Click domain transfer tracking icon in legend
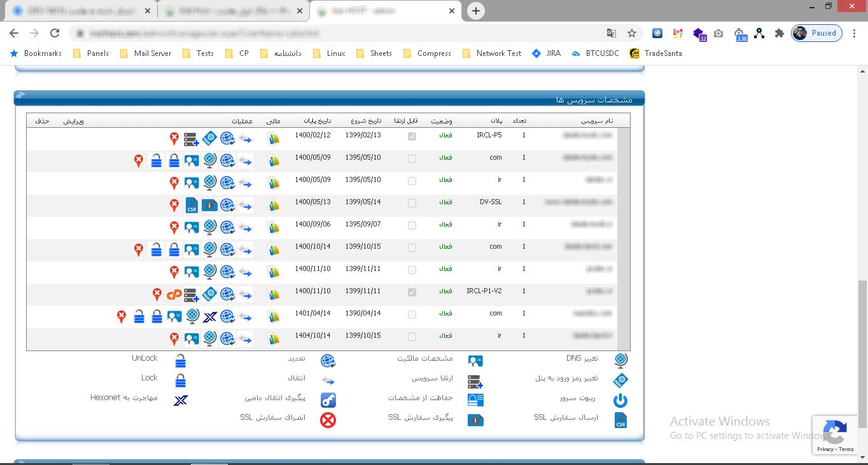868x465 pixels. pos(328,400)
